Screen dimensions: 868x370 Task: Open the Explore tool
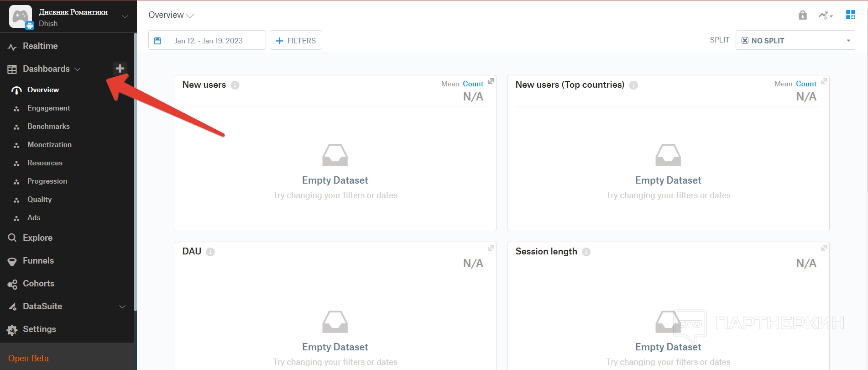pyautogui.click(x=37, y=238)
